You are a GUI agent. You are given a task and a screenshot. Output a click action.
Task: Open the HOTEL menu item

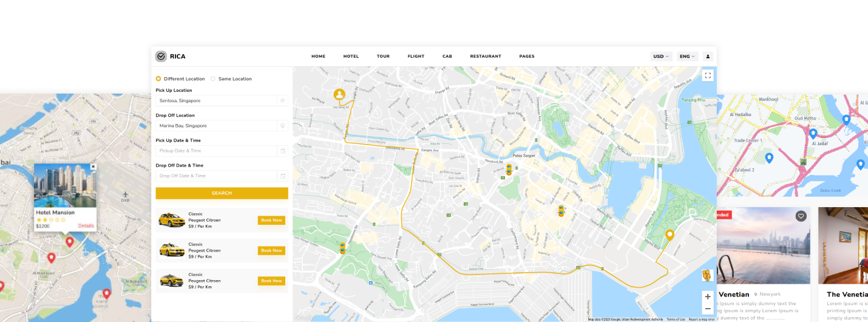click(351, 57)
